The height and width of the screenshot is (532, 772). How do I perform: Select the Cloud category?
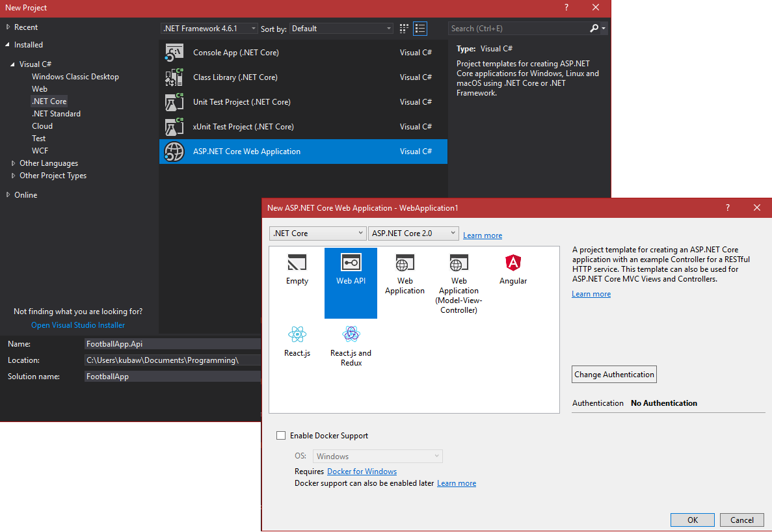tap(42, 126)
